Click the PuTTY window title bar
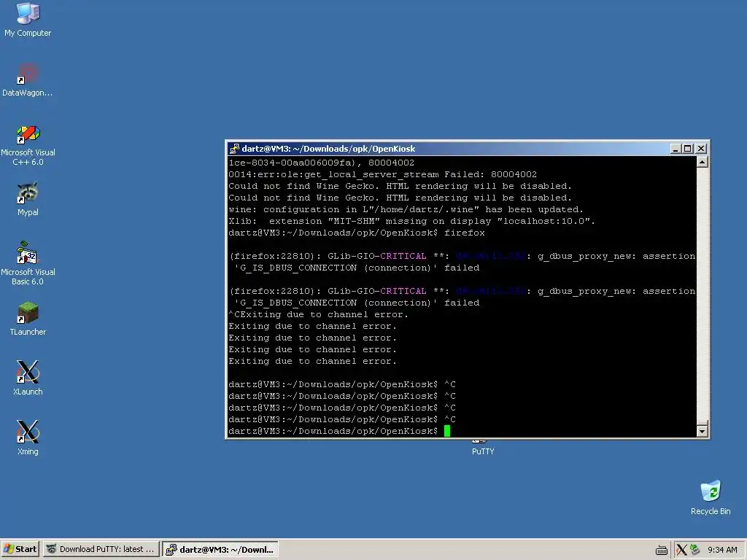The width and height of the screenshot is (747, 560). tap(448, 149)
